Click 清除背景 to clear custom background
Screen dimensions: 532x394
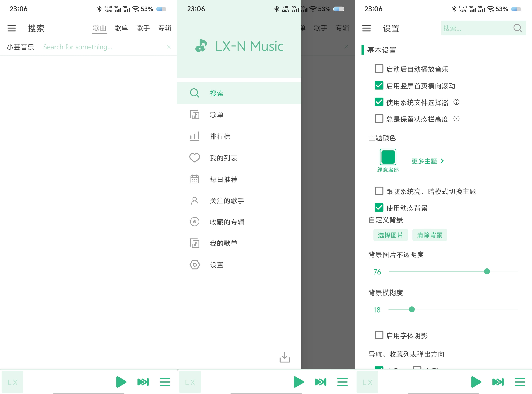pyautogui.click(x=429, y=235)
